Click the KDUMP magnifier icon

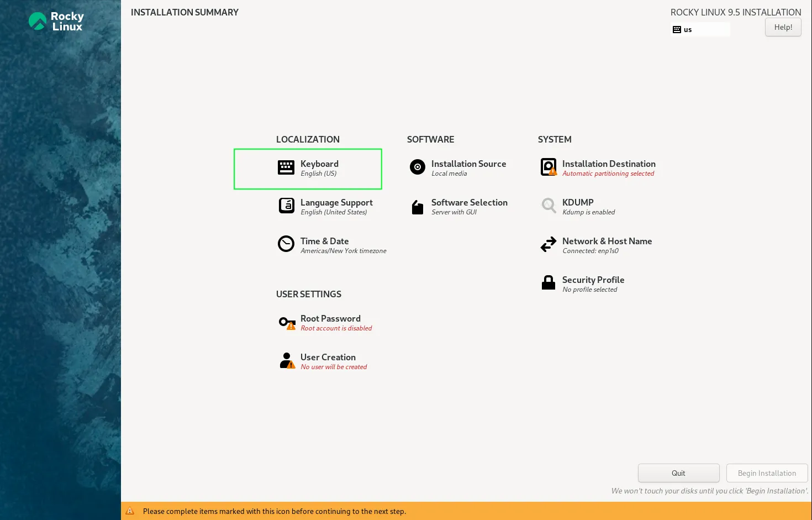click(x=549, y=206)
